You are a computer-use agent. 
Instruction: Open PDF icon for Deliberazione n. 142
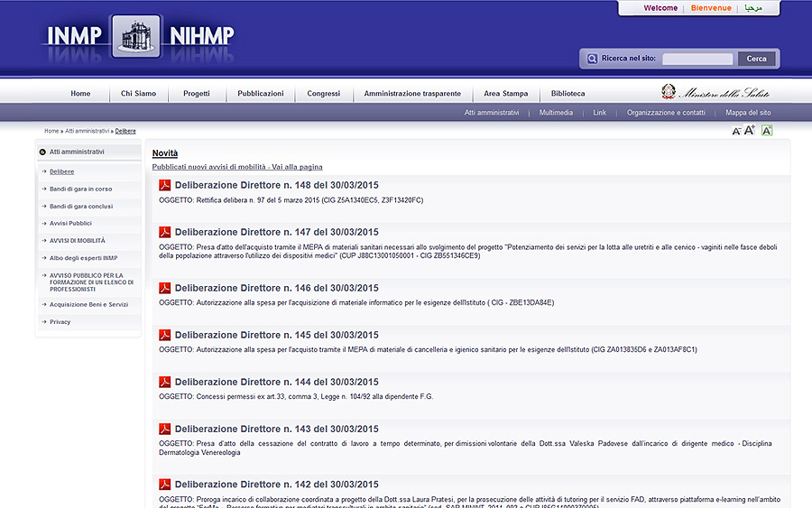165,485
